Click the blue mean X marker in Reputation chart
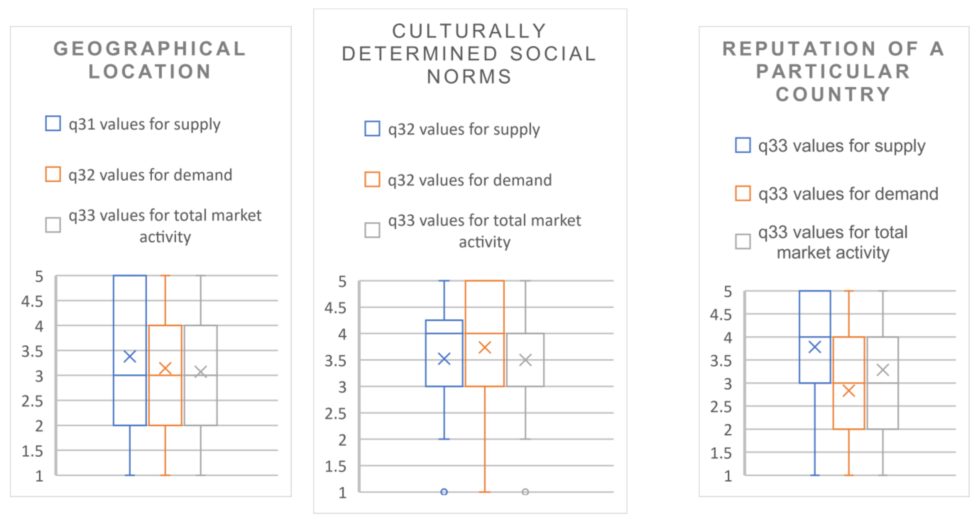 tap(815, 347)
